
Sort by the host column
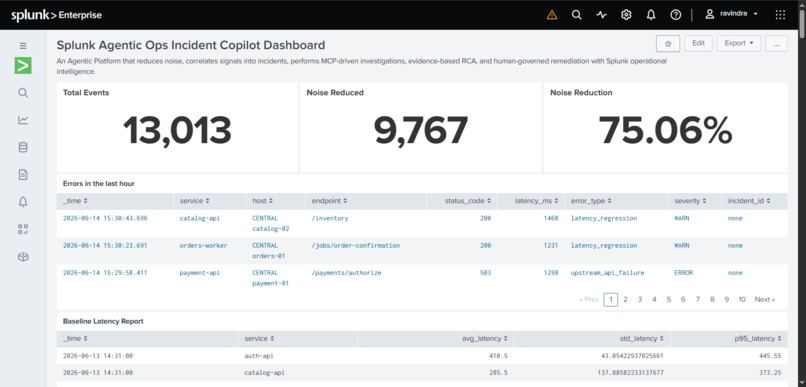coord(262,201)
